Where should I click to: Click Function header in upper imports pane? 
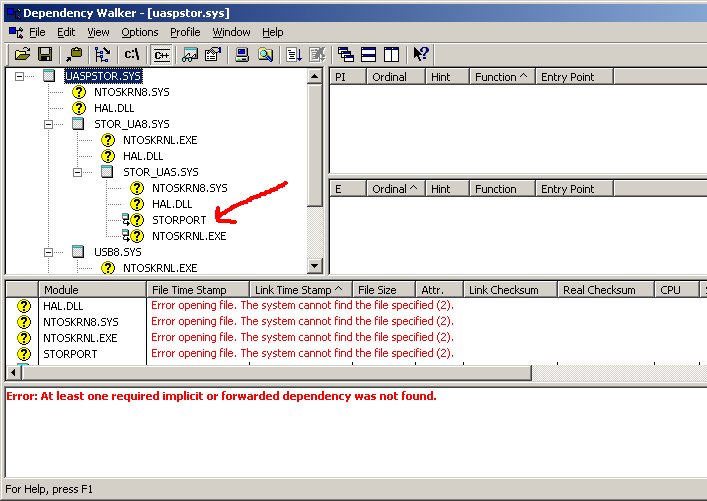(x=502, y=77)
